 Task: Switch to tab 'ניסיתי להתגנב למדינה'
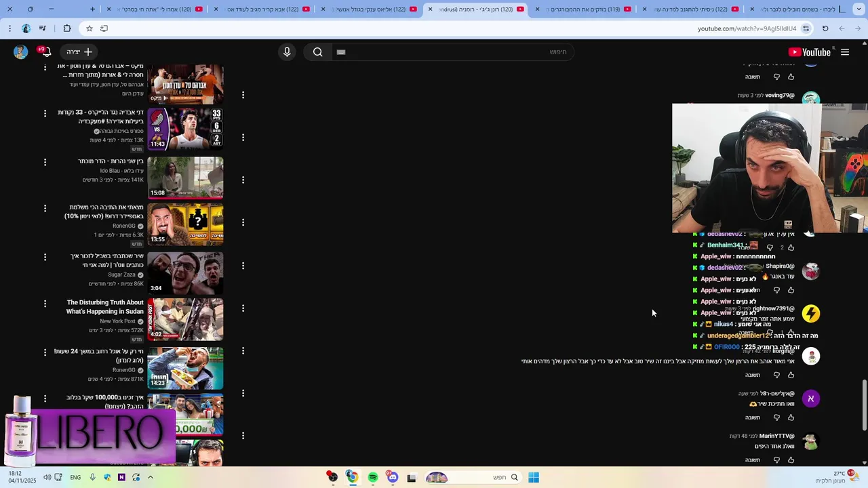pos(690,9)
